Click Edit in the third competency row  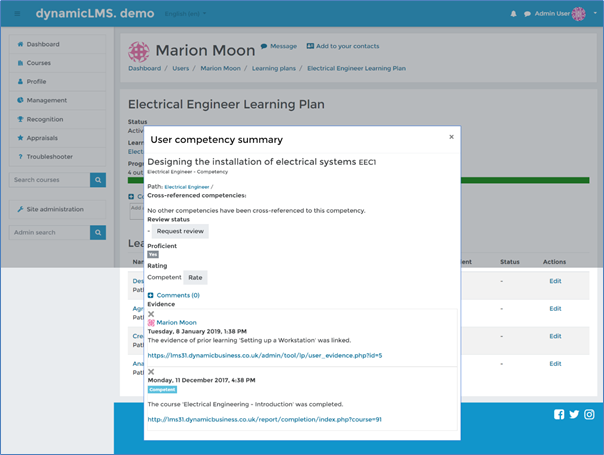point(555,336)
